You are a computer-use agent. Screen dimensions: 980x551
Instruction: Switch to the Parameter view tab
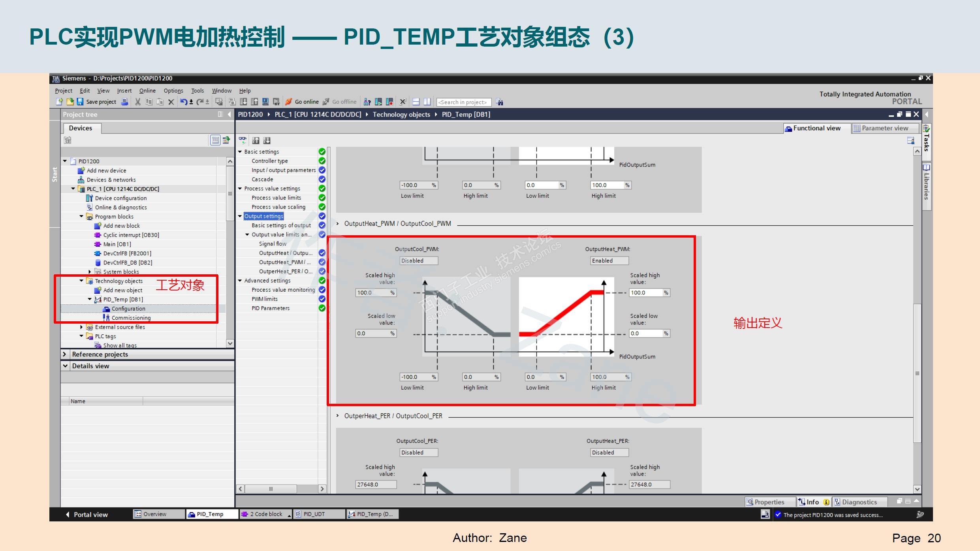(x=884, y=128)
